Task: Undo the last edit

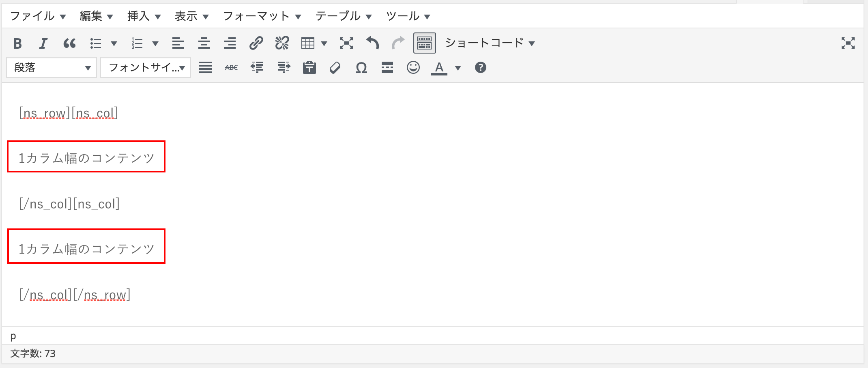Action: (372, 43)
